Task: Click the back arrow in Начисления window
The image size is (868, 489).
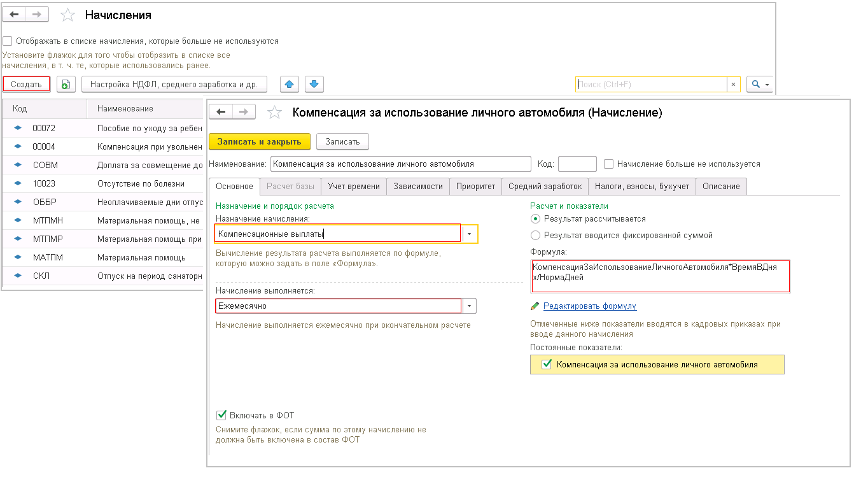Action: pyautogui.click(x=14, y=14)
